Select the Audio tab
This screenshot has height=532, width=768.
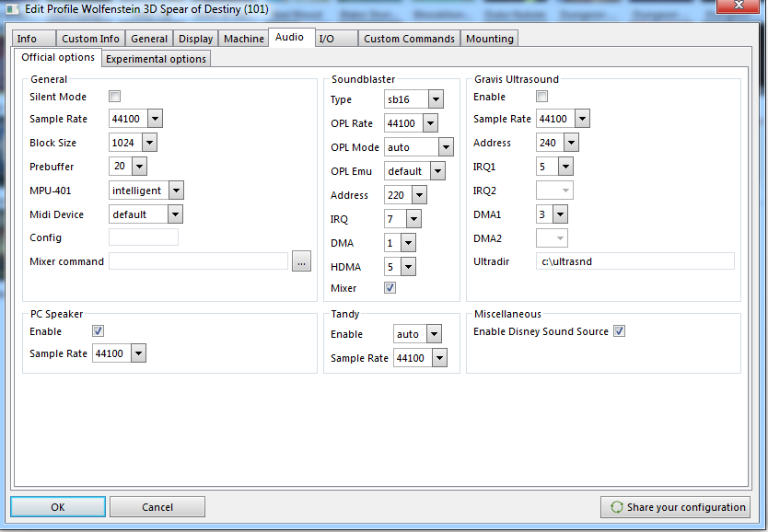[291, 37]
